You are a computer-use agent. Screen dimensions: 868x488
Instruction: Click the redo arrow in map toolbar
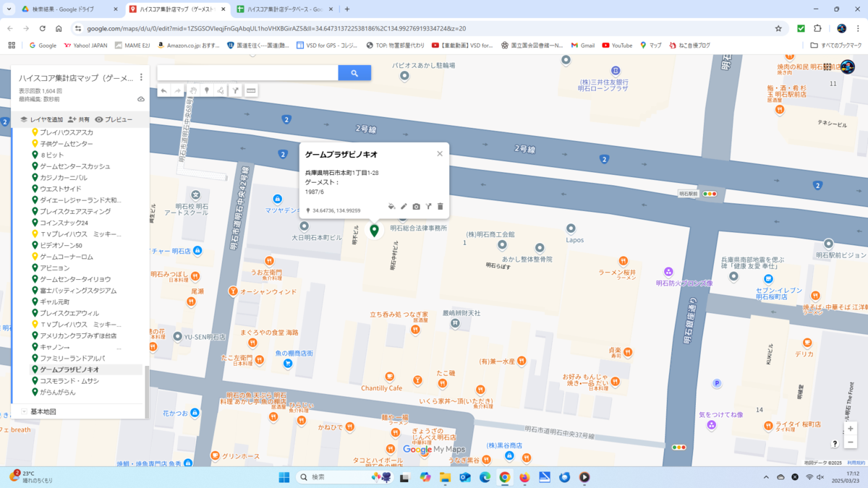click(x=178, y=90)
